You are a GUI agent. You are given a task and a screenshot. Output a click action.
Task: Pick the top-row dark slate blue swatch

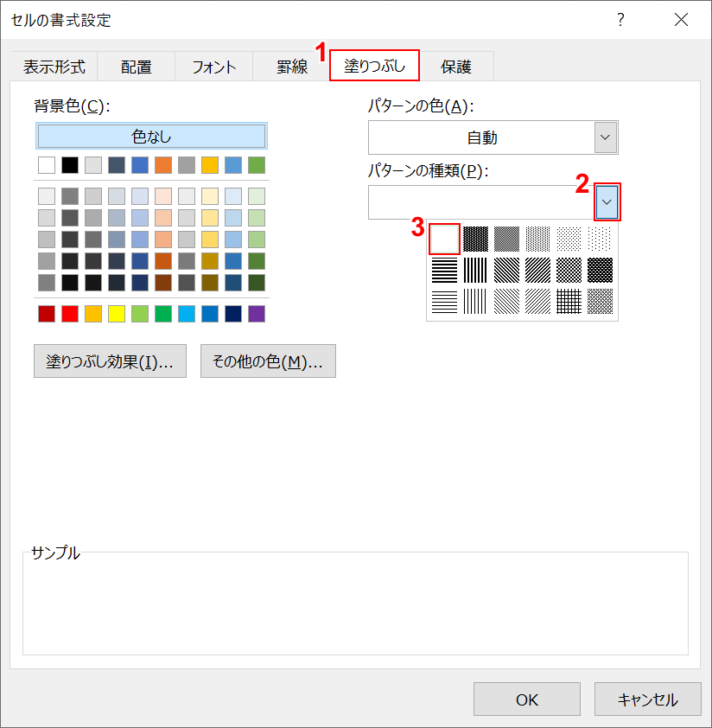point(117,165)
